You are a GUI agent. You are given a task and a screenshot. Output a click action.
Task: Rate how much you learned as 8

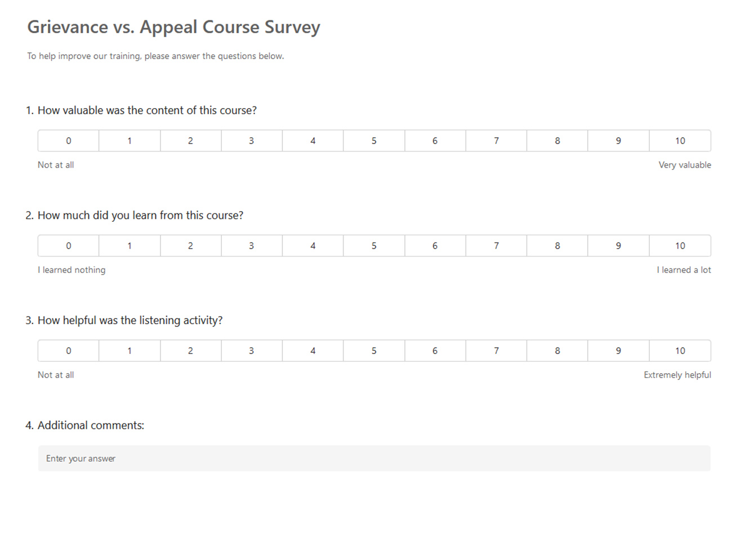click(557, 246)
